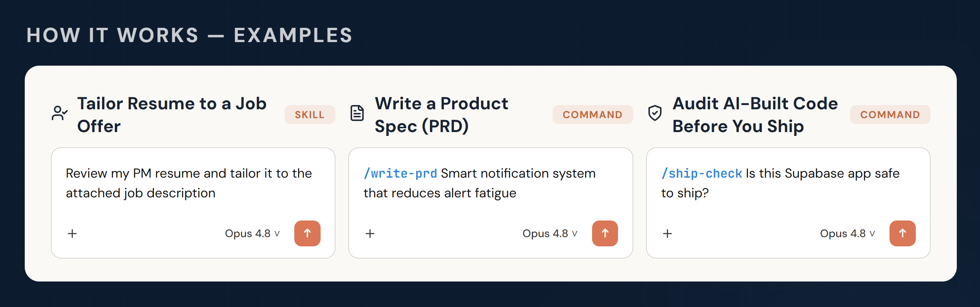Click the /write-prd command text

point(400,174)
